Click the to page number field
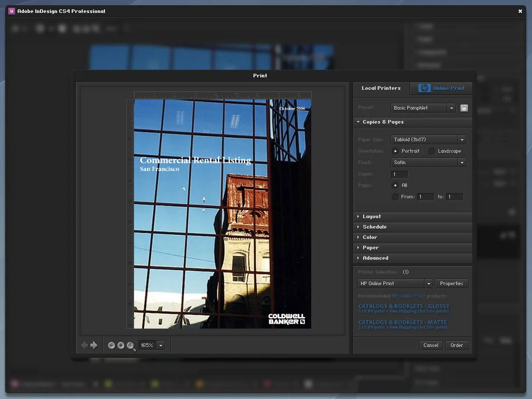532x399 pixels. (x=455, y=197)
